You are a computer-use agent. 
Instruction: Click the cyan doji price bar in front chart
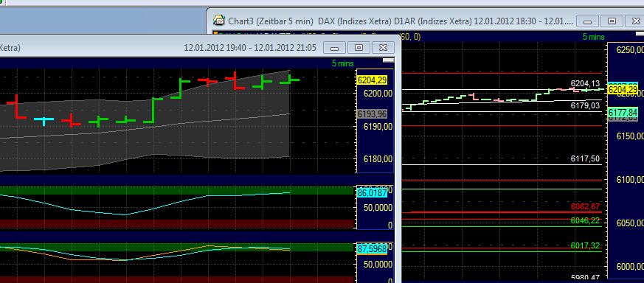click(x=44, y=120)
